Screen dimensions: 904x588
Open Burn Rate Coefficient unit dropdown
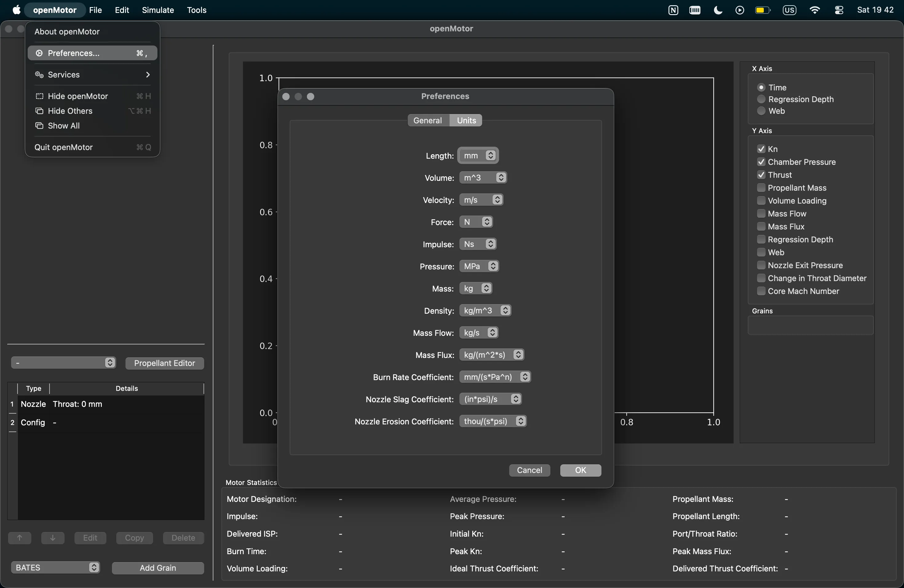tap(495, 377)
